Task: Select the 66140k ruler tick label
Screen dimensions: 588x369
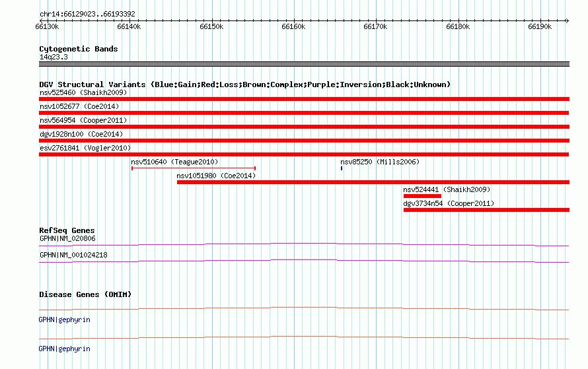Action: [129, 26]
